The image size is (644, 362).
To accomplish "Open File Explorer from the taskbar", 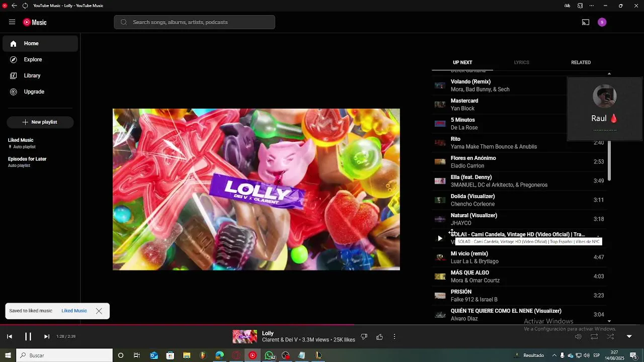I will click(187, 355).
